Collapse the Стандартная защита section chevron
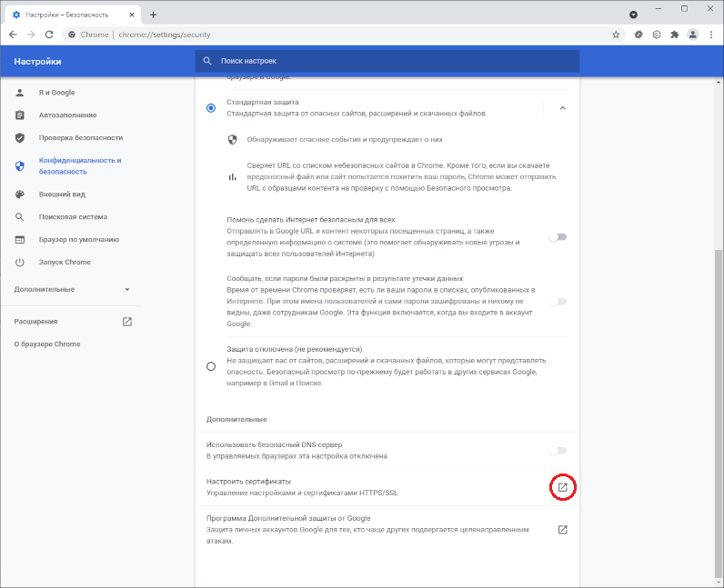The height and width of the screenshot is (588, 724). 562,108
